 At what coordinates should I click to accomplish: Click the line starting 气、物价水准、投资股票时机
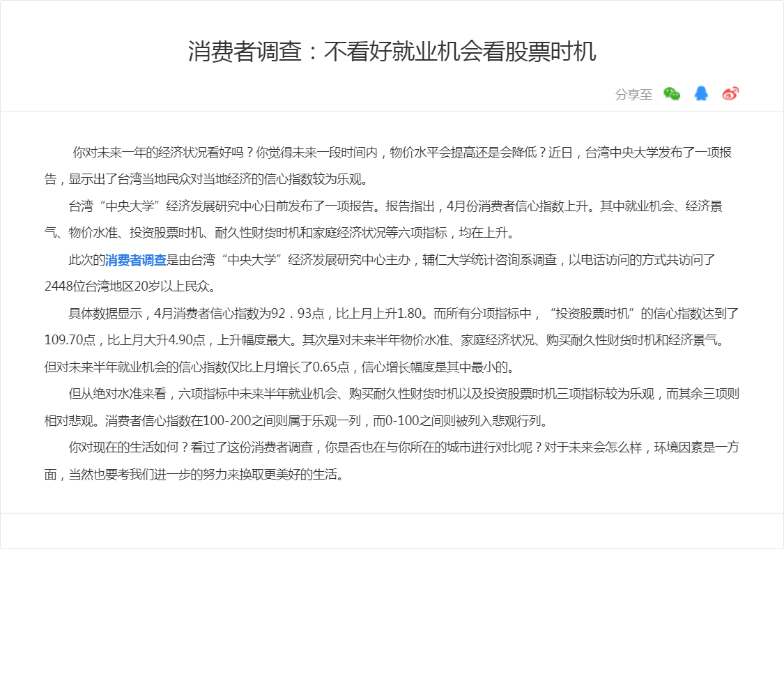point(281,233)
